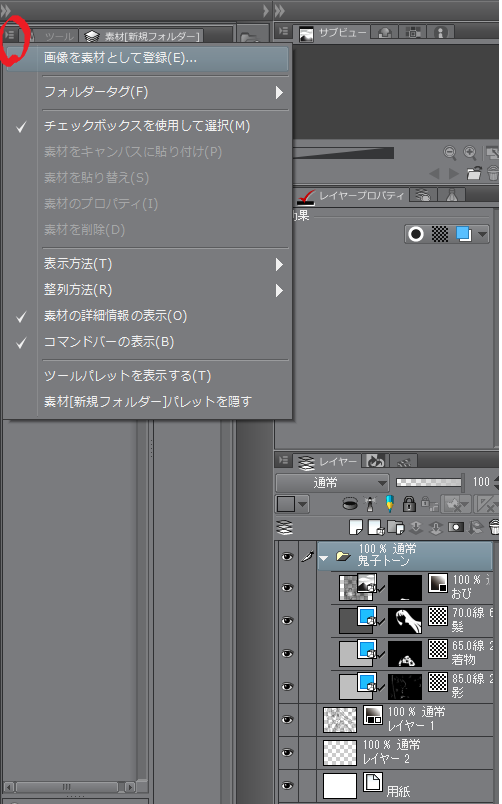Click the layer opacity value 100
This screenshot has height=804, width=502.
(x=481, y=482)
